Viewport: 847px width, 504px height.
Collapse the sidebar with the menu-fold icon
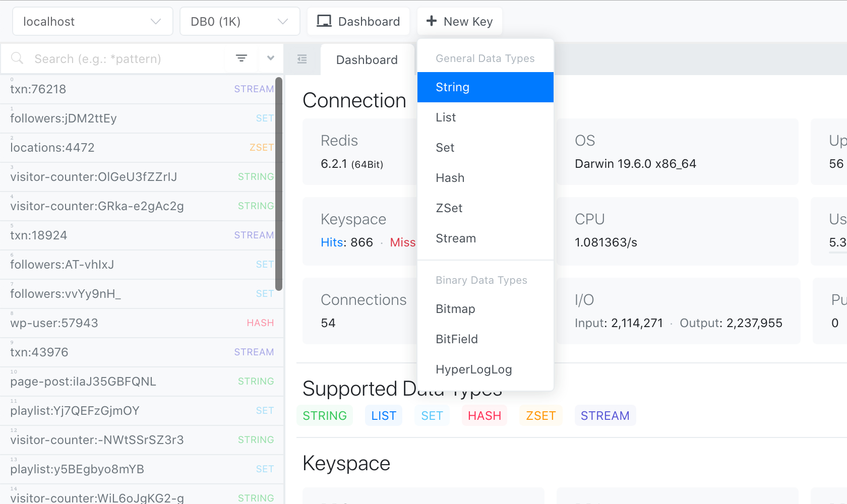tap(302, 59)
